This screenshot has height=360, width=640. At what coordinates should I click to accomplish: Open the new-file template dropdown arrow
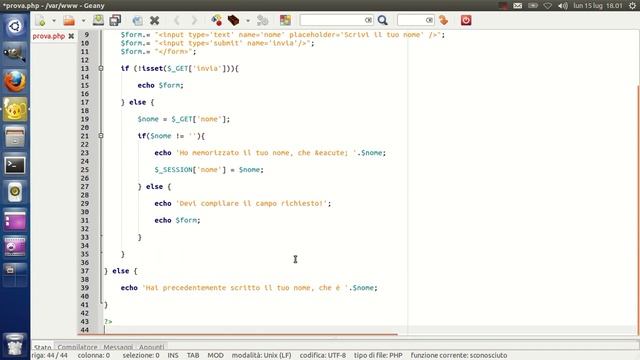(53, 20)
